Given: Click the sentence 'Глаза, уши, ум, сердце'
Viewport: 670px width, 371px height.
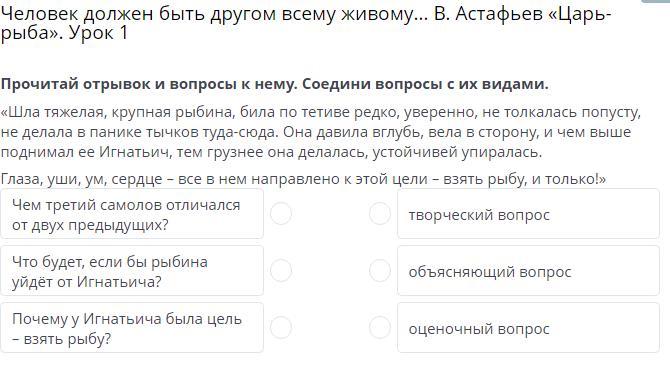Looking at the screenshot, I should click(303, 179).
